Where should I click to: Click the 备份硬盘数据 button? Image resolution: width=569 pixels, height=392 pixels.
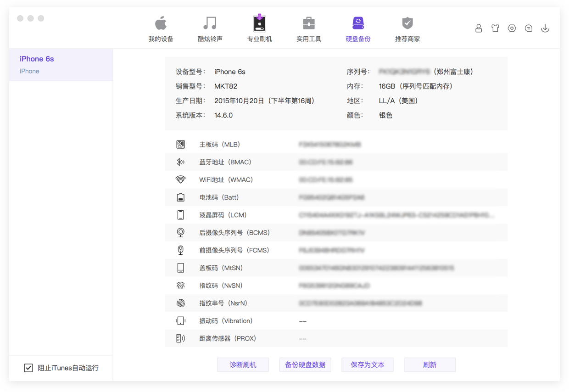(305, 365)
